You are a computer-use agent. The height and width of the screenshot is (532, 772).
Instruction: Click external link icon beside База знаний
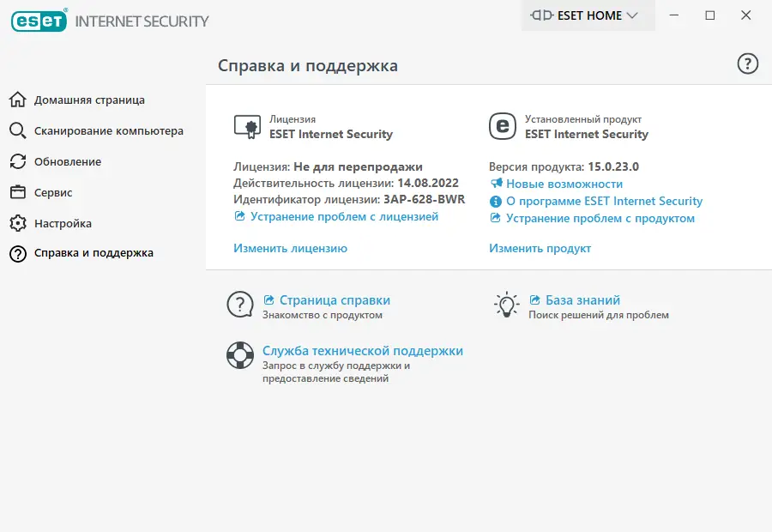pos(534,299)
